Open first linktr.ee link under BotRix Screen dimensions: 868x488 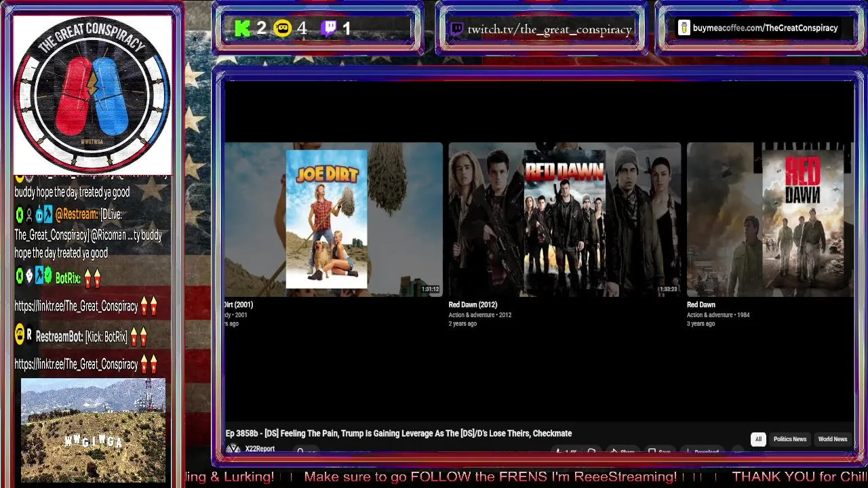pyautogui.click(x=76, y=306)
